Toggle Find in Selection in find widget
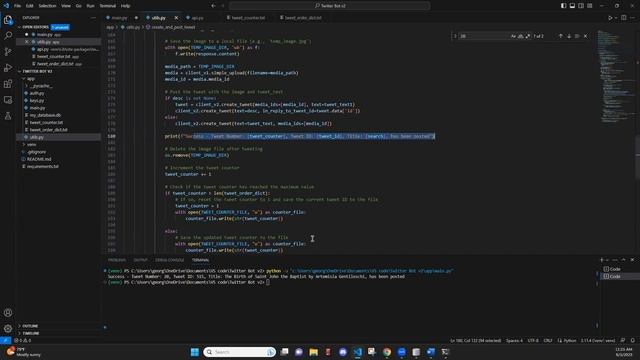Image resolution: width=640 pixels, height=360 pixels. click(x=577, y=36)
